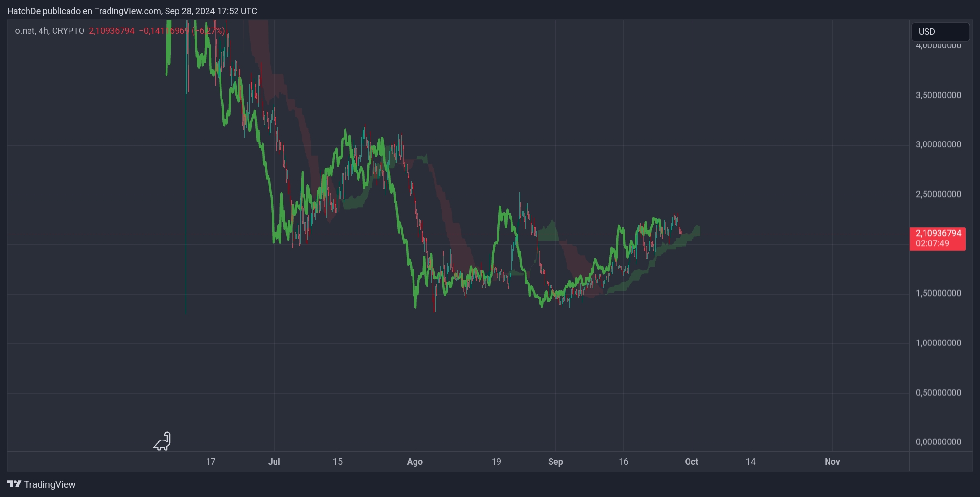Click the 3,00000000 price axis label
This screenshot has height=497, width=980.
[939, 144]
